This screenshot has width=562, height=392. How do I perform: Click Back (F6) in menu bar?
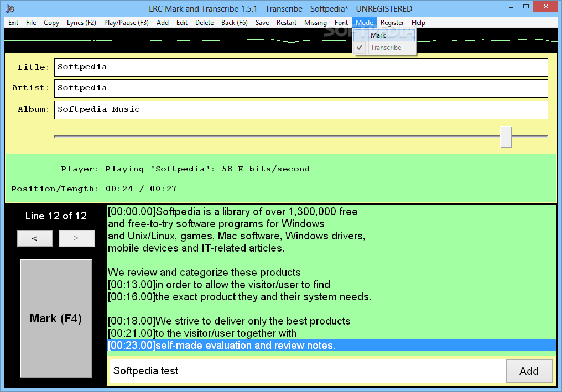coord(235,23)
